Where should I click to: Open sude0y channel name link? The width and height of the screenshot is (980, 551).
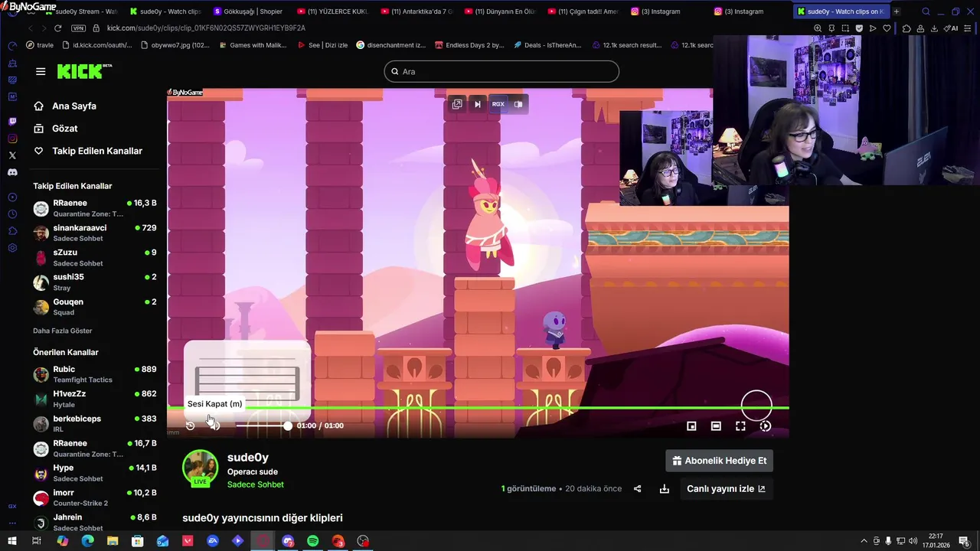248,458
